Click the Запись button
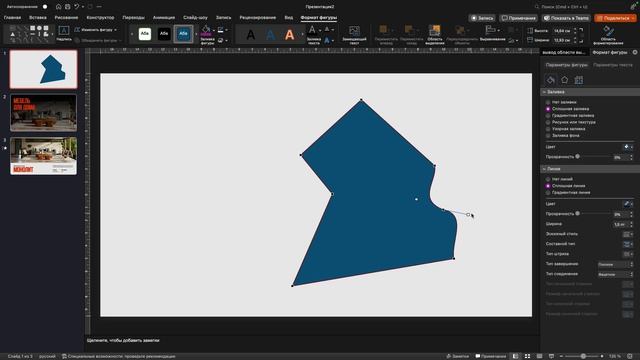 482,18
